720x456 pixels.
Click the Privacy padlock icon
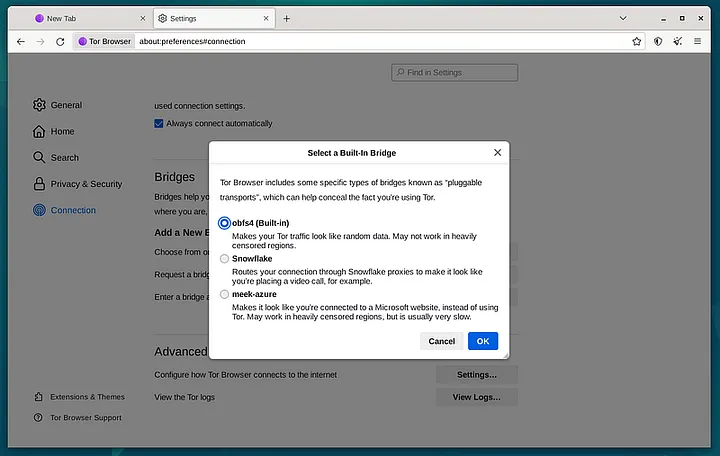(x=39, y=184)
